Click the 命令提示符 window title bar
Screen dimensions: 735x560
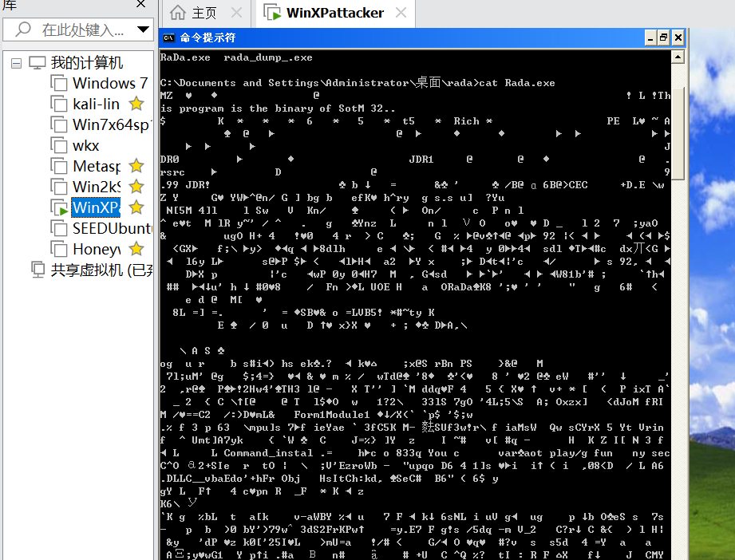423,38
